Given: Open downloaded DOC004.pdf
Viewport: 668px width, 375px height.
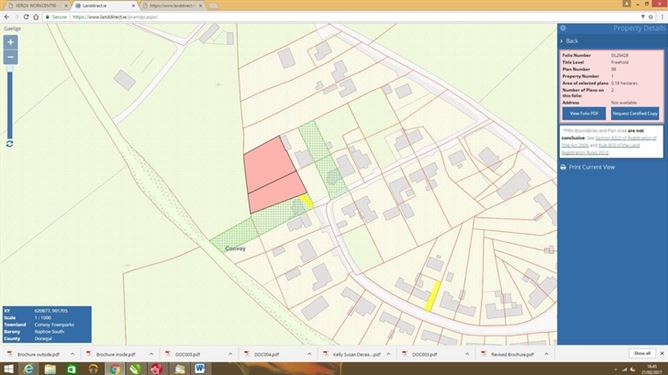Looking at the screenshot, I should [266, 354].
